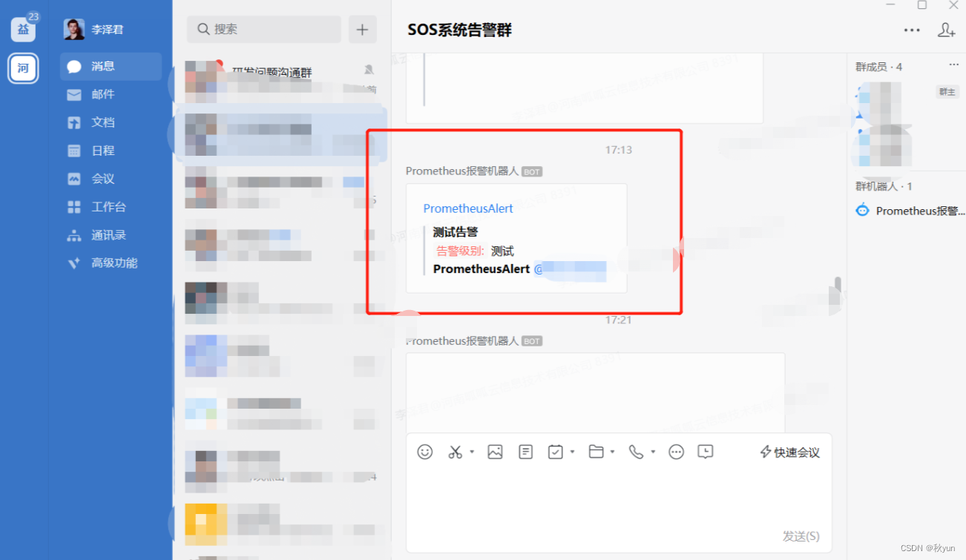Click the 群成员 · 4 heading
This screenshot has width=966, height=560.
[878, 67]
